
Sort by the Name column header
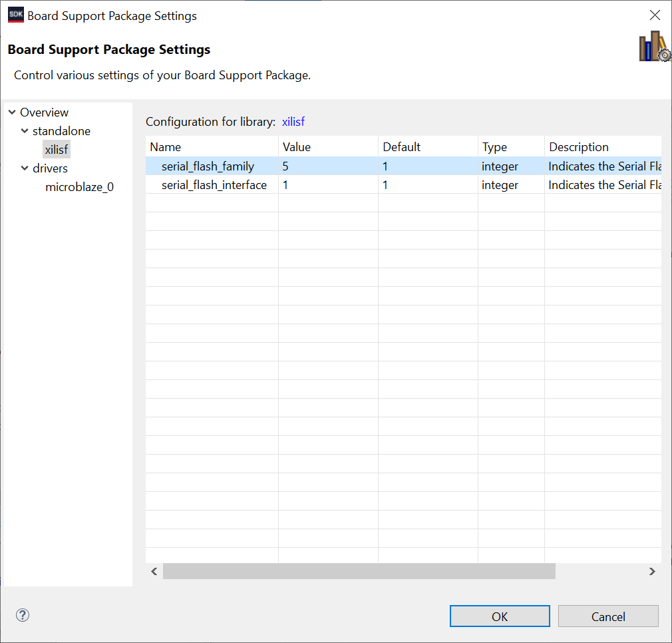coord(212,146)
